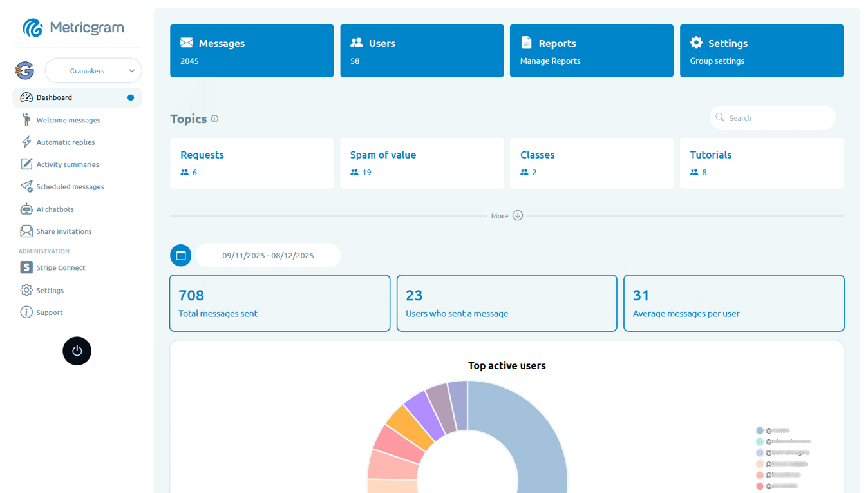Open Stripe Connect settings

coord(59,267)
